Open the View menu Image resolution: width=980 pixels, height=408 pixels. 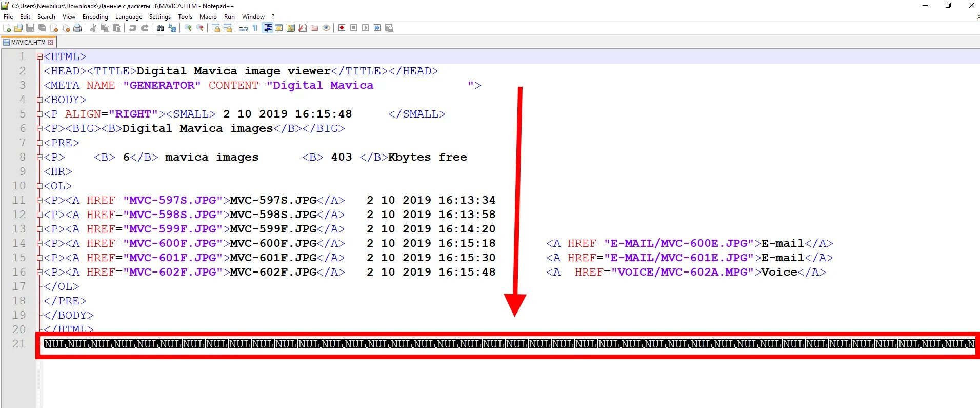pos(69,17)
